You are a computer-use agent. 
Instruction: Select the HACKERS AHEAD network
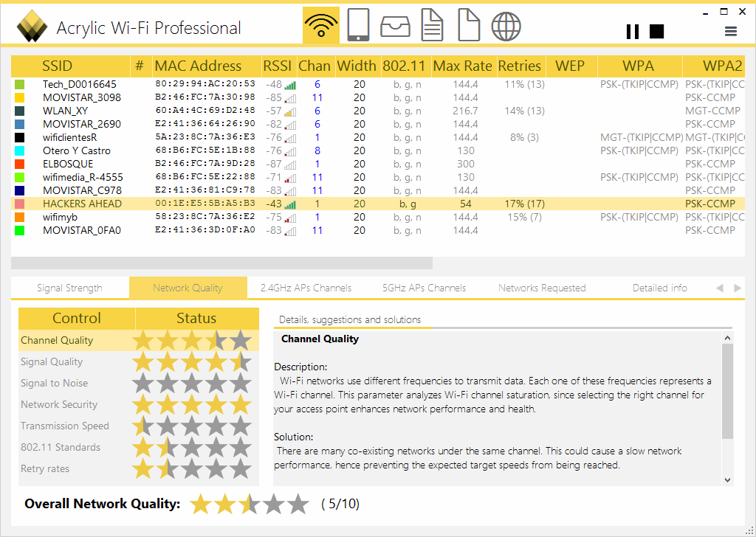click(378, 204)
